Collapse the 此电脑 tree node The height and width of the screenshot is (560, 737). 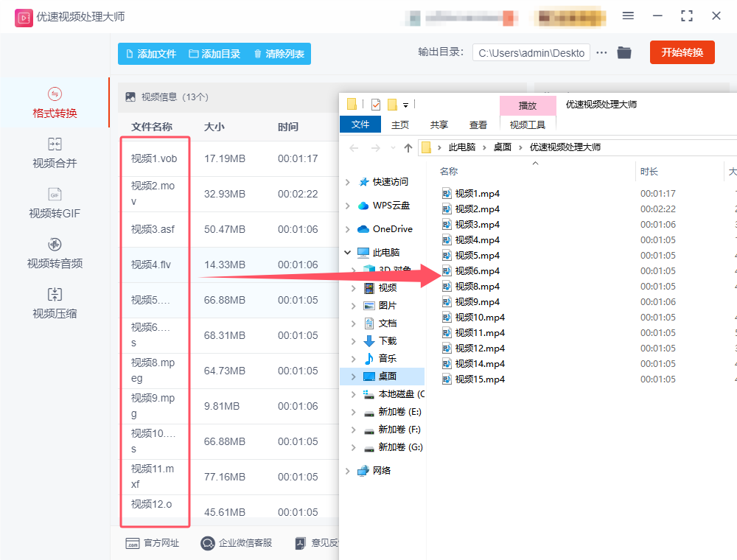click(x=347, y=252)
